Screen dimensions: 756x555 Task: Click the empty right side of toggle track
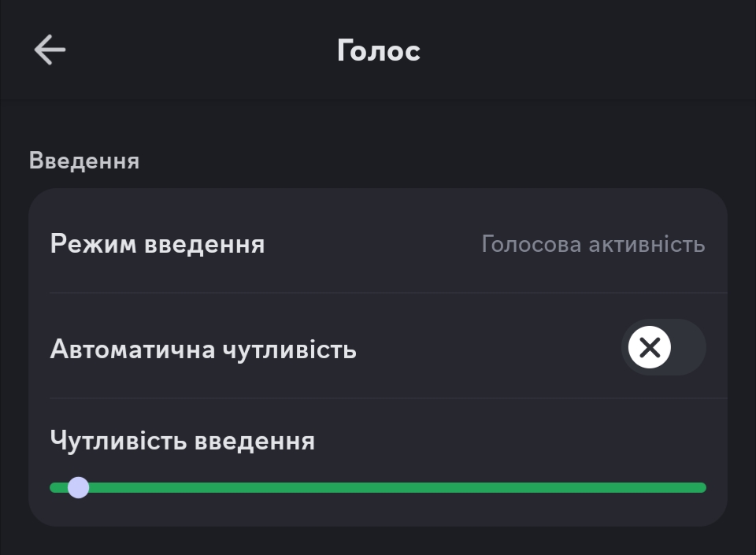click(687, 347)
